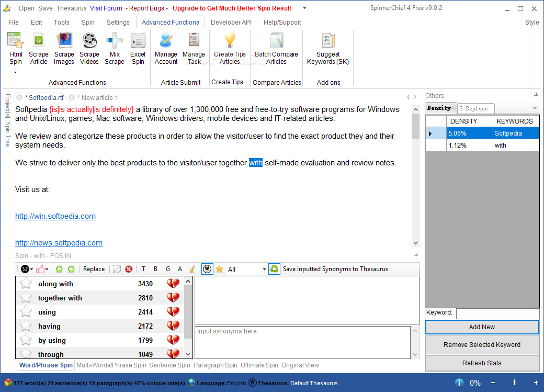
Task: Click the red X delete icon
Action: pyautogui.click(x=129, y=269)
